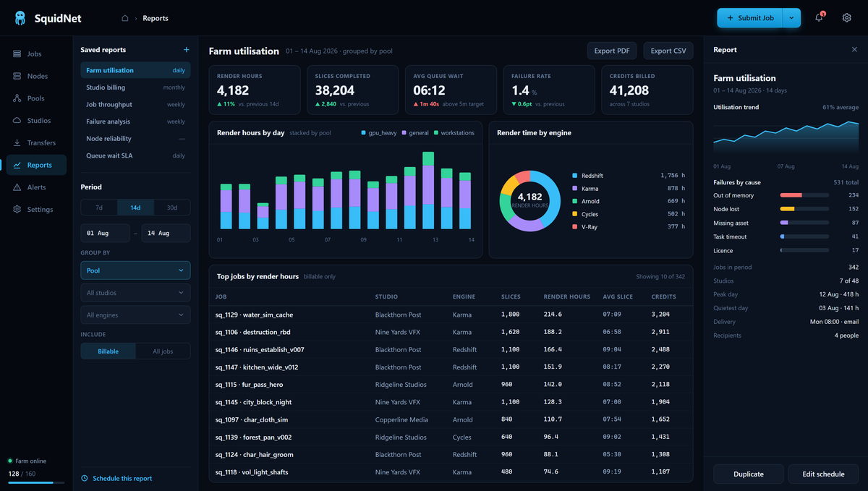Open notifications bell

pyautogui.click(x=819, y=18)
